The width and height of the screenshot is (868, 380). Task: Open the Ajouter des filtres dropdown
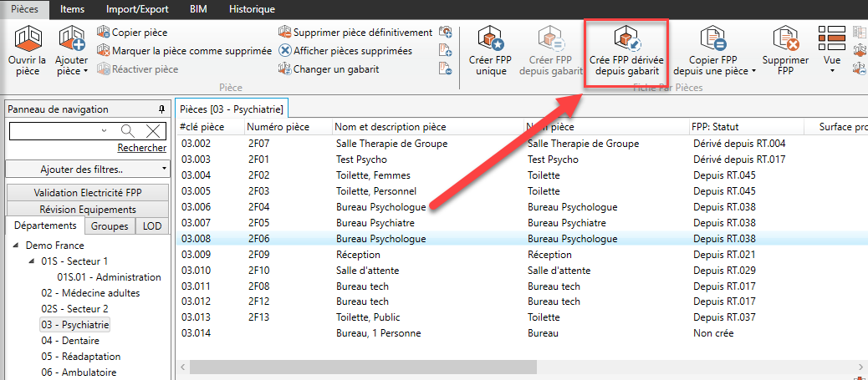pos(87,170)
